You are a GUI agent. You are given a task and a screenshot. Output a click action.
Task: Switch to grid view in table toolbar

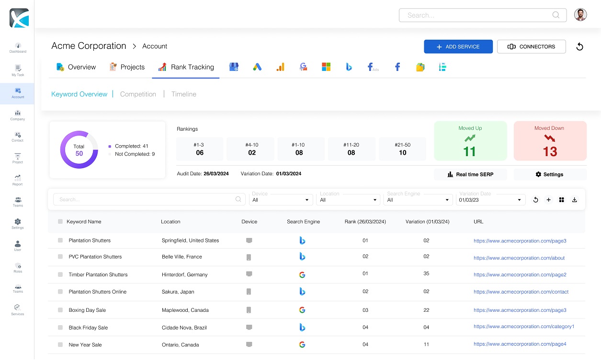562,200
